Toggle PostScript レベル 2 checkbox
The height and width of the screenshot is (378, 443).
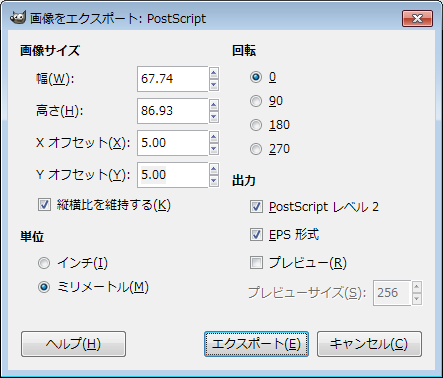[256, 207]
